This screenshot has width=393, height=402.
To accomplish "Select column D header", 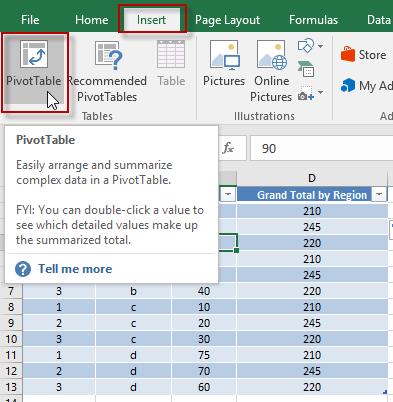I will click(x=312, y=178).
